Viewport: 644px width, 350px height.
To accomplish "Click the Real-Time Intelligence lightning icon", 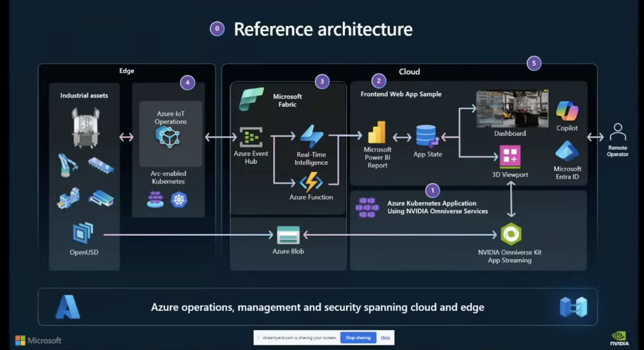I will tap(311, 136).
